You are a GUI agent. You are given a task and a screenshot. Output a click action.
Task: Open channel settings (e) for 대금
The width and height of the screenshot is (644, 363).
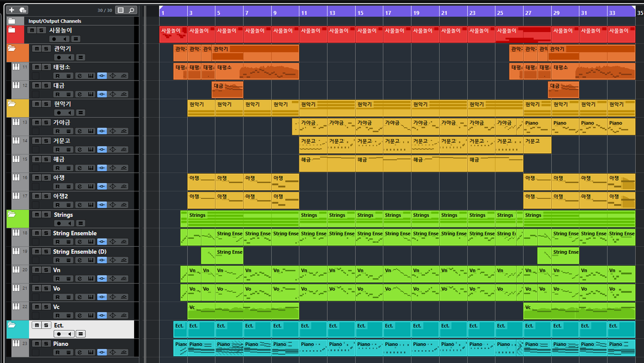point(79,94)
